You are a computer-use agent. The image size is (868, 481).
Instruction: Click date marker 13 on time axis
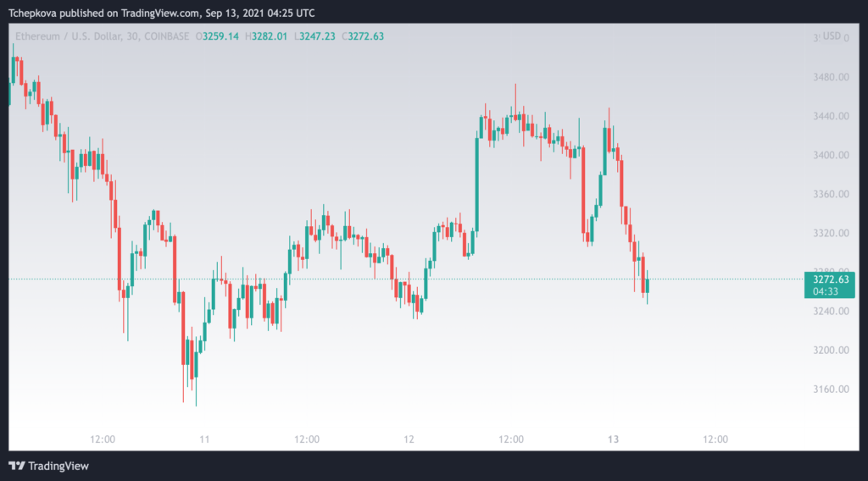614,440
